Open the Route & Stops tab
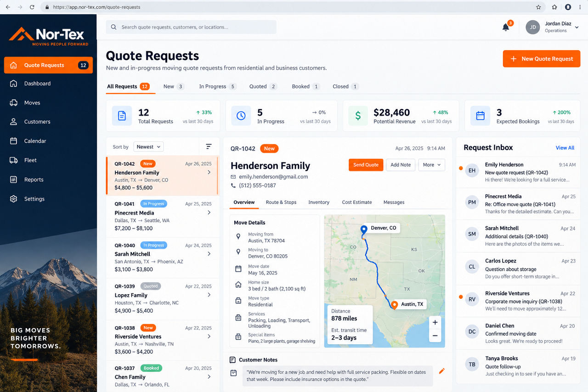The width and height of the screenshot is (588, 392). pyautogui.click(x=281, y=202)
